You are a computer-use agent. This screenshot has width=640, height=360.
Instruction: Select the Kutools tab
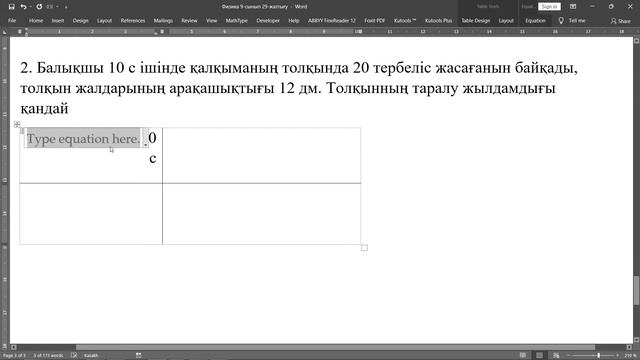(405, 20)
